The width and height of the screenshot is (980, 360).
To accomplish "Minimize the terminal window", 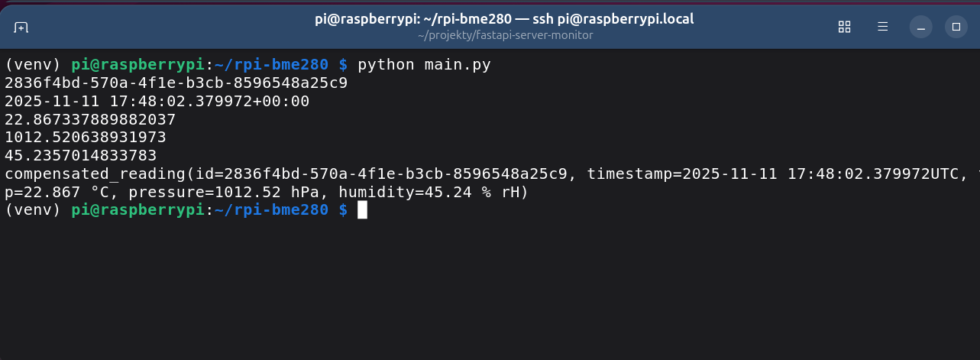I will coord(921,27).
